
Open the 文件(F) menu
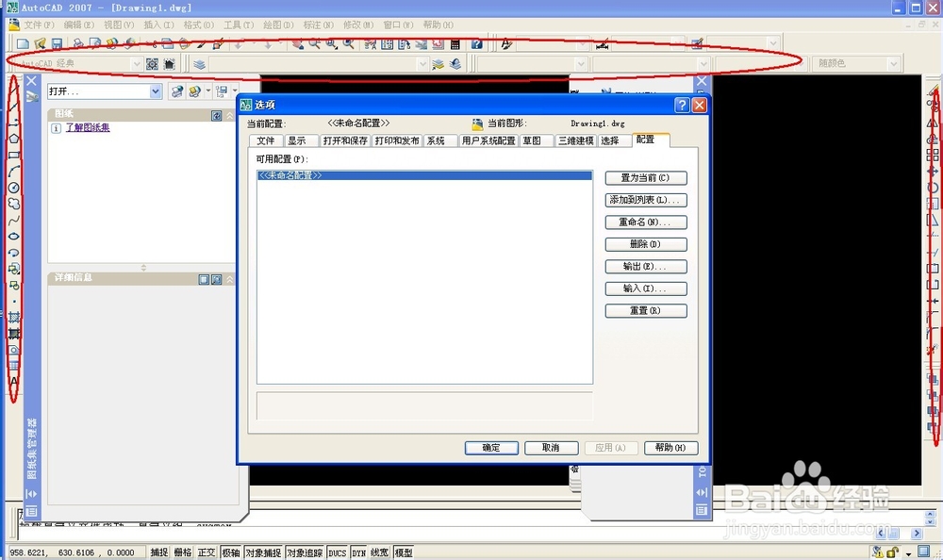coord(39,25)
